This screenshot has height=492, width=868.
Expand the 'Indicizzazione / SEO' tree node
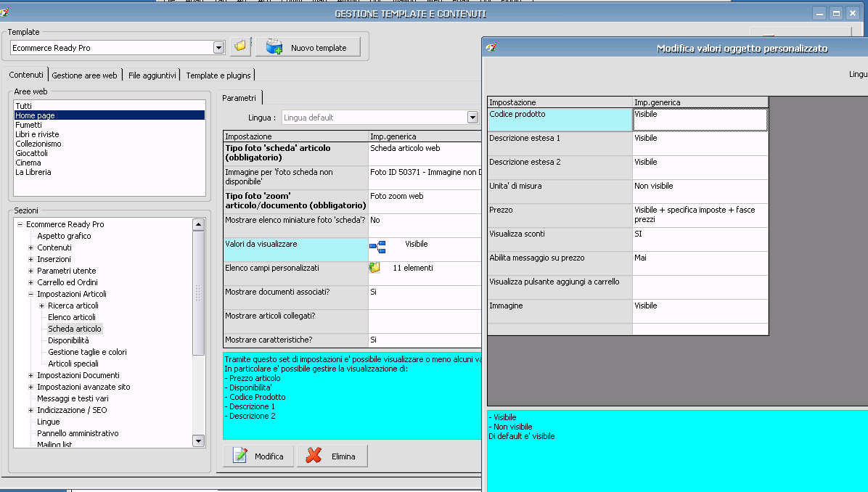click(31, 410)
